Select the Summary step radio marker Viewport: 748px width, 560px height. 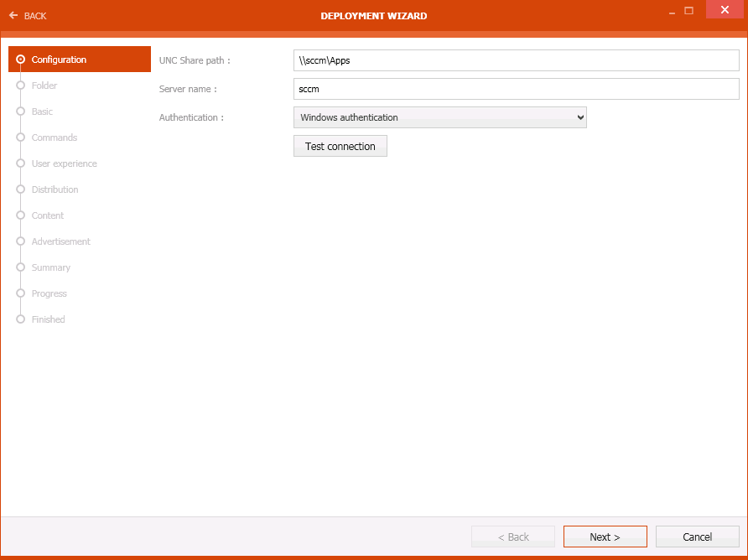[x=19, y=267]
